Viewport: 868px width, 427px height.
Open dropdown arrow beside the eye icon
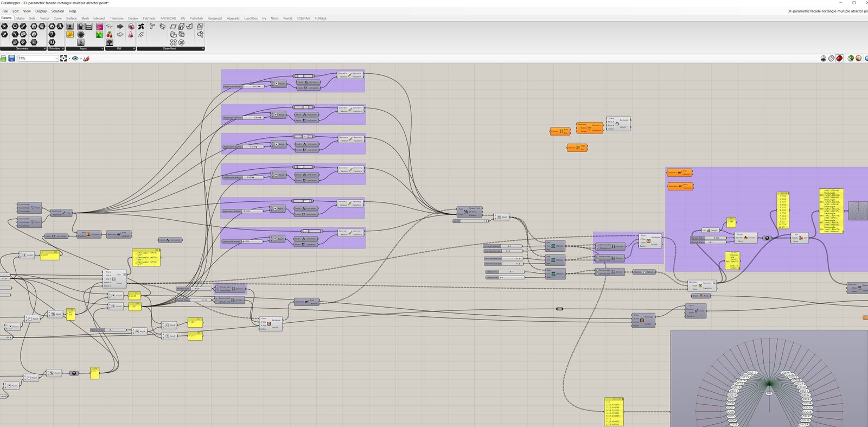[x=81, y=58]
